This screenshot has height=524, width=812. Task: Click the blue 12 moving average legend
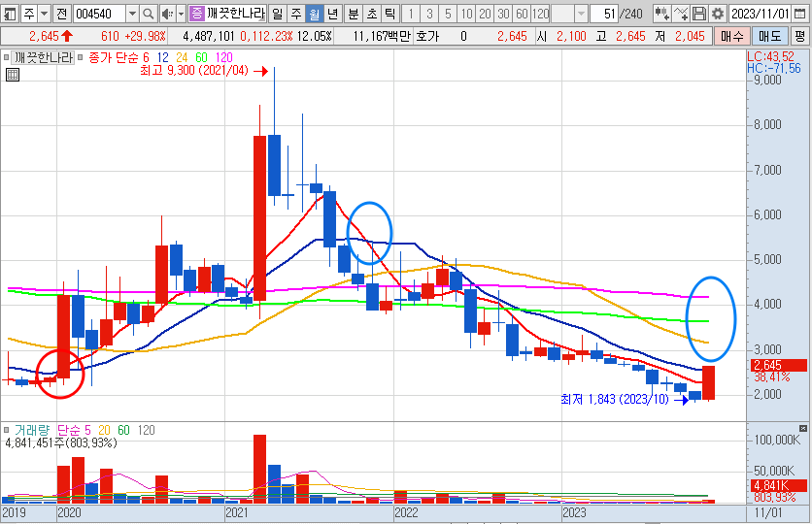click(162, 57)
